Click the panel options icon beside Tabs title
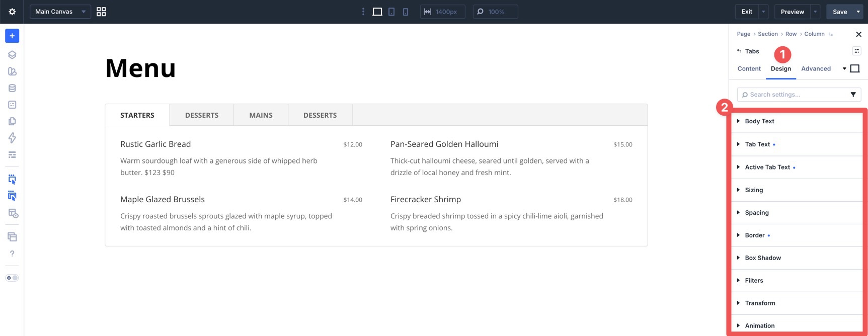Image resolution: width=868 pixels, height=336 pixels. tap(856, 51)
